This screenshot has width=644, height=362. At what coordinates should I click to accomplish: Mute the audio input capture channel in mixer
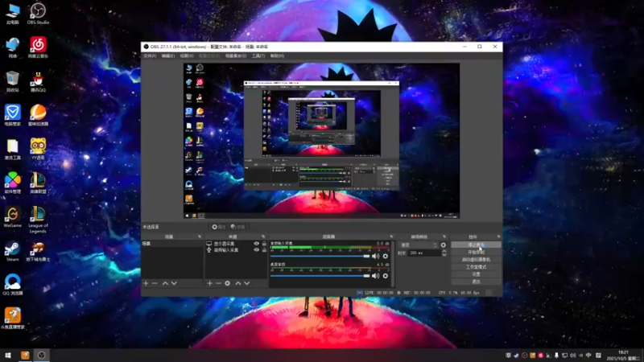pos(375,256)
